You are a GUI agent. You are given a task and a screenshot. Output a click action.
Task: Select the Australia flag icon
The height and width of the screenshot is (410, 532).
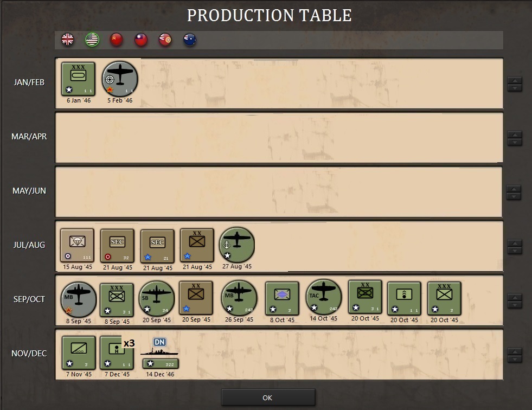190,40
